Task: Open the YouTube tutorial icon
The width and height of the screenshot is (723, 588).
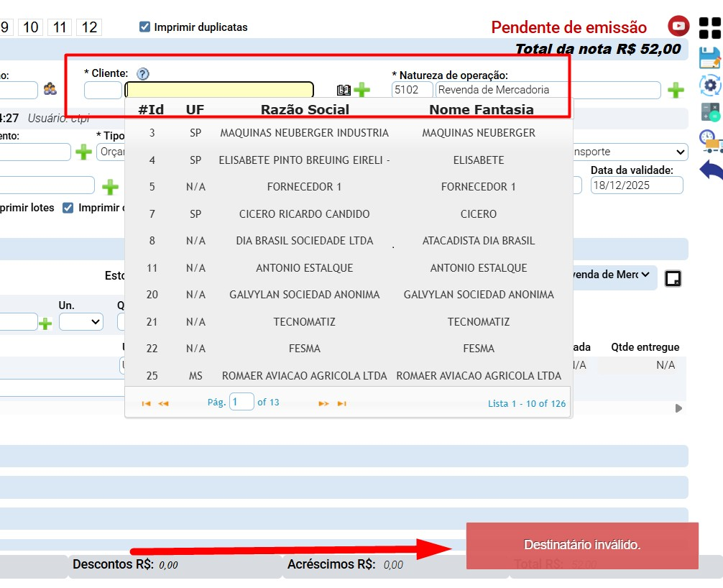Action: (x=678, y=27)
